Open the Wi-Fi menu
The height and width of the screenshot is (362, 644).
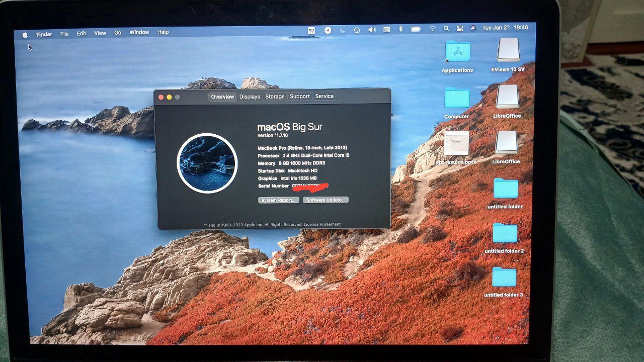click(432, 29)
